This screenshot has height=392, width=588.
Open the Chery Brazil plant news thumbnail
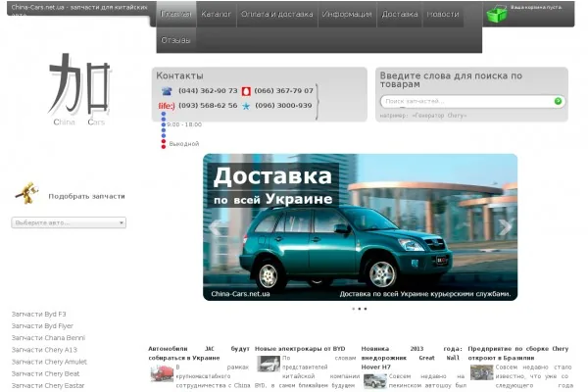tap(481, 372)
